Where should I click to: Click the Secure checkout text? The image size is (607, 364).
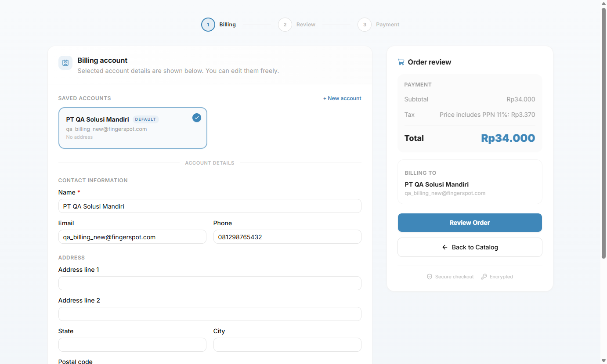click(x=455, y=277)
